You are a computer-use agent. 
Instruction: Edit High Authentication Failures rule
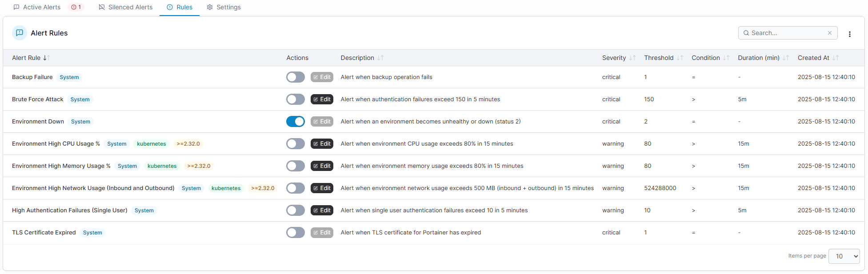click(322, 210)
